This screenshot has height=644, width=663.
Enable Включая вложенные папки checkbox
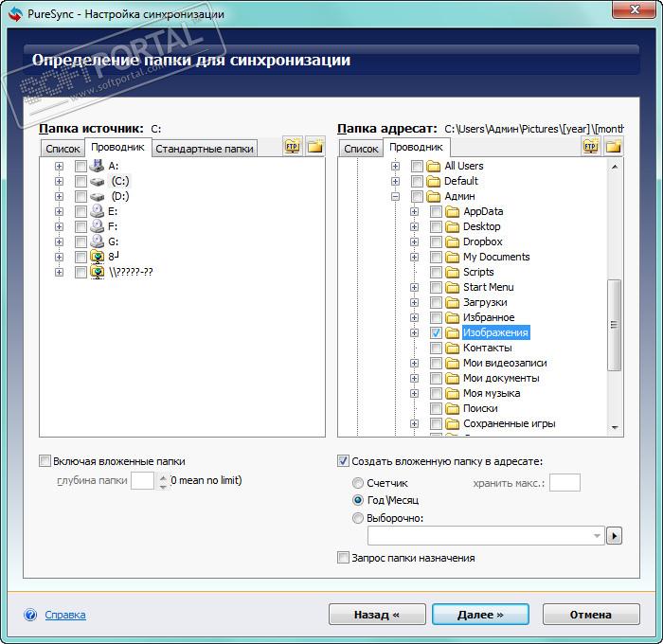[x=45, y=460]
